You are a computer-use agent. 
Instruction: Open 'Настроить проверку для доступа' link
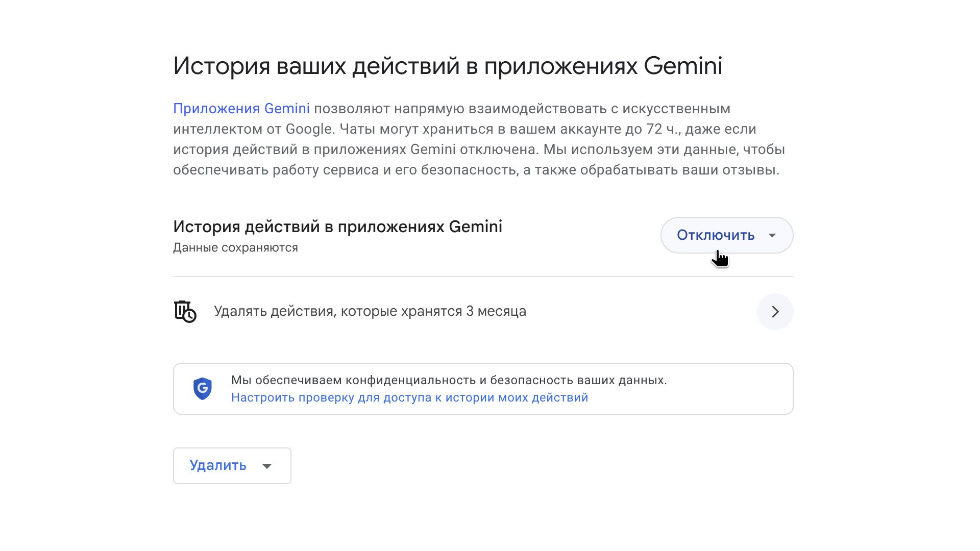tap(409, 397)
